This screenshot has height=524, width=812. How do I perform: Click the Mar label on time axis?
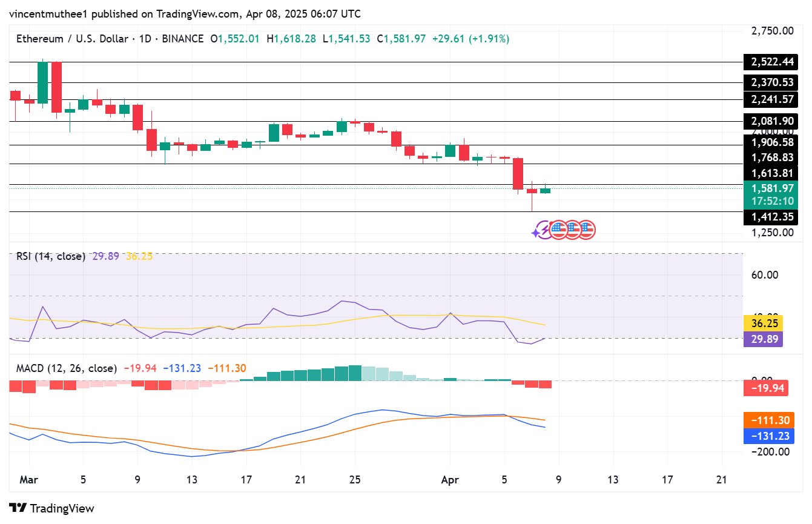click(28, 480)
